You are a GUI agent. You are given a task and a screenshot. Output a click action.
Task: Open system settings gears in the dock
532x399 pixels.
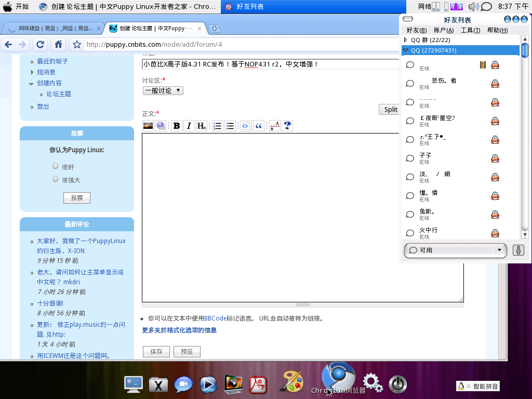(373, 382)
